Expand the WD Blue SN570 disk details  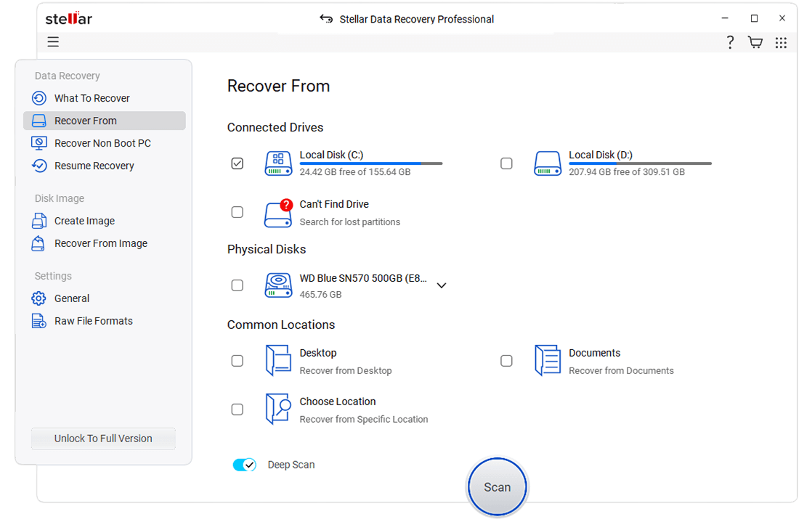(442, 285)
